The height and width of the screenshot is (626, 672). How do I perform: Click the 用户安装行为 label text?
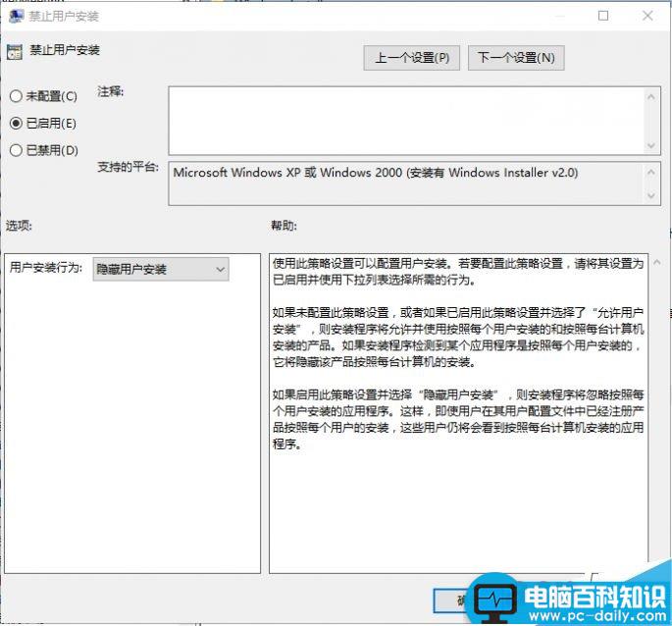(46, 268)
